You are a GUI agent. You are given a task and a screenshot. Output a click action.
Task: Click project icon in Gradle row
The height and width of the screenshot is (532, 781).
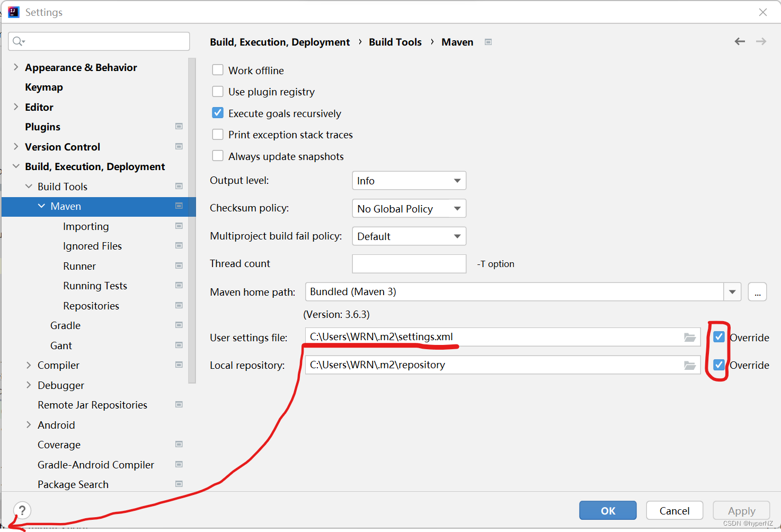point(179,325)
